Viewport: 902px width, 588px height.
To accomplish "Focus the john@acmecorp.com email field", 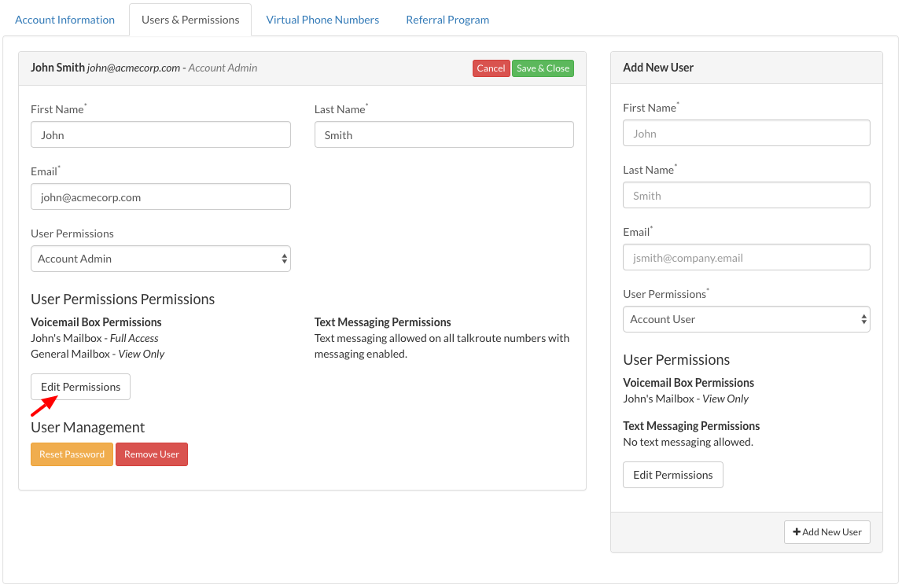I will tap(160, 197).
